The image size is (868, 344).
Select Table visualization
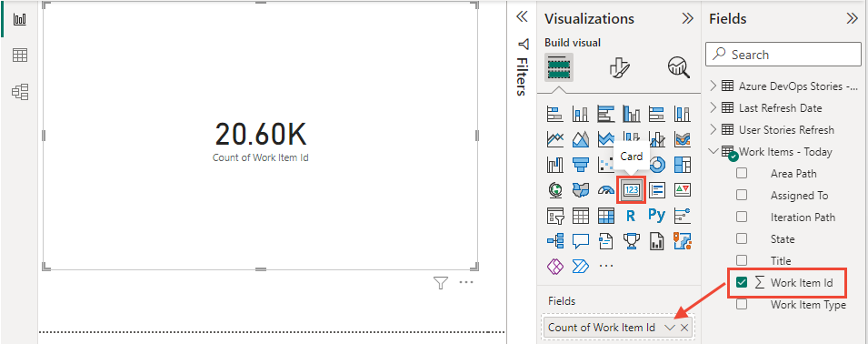tap(580, 216)
